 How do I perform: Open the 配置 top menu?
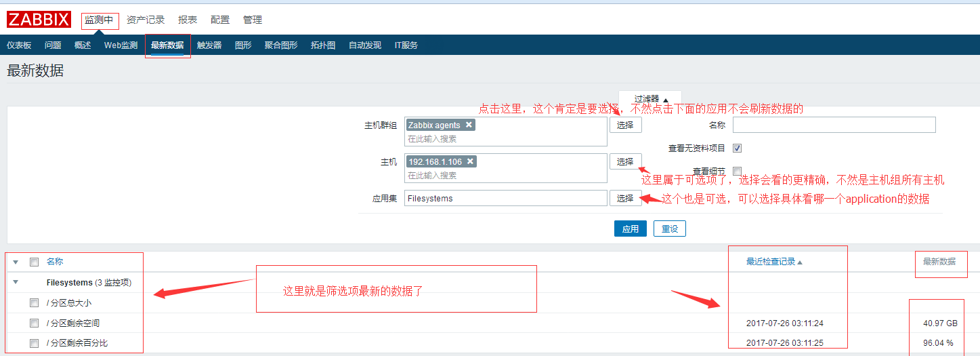click(219, 20)
